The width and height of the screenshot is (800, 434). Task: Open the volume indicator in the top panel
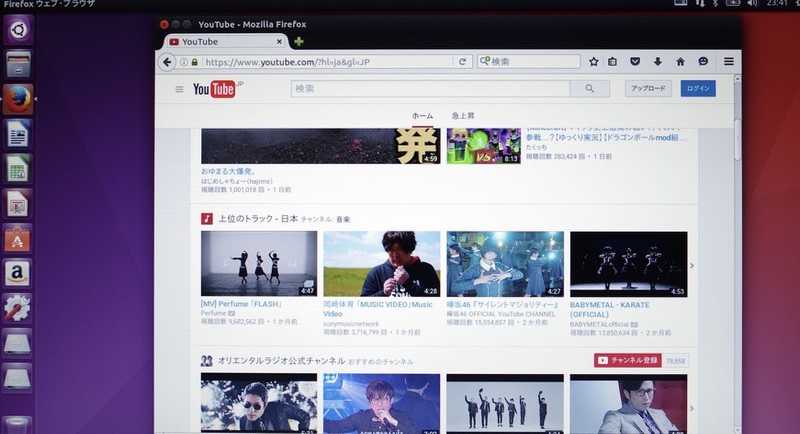pos(752,3)
